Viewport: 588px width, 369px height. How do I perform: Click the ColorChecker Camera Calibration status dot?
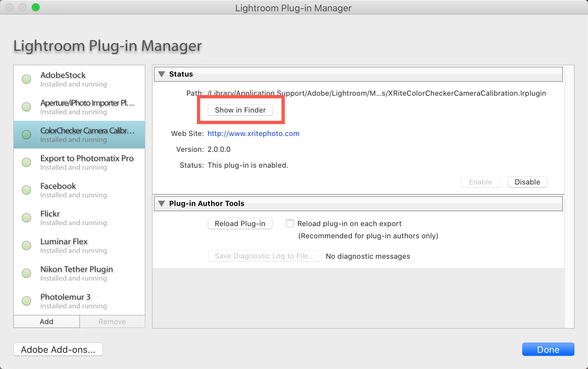point(26,135)
